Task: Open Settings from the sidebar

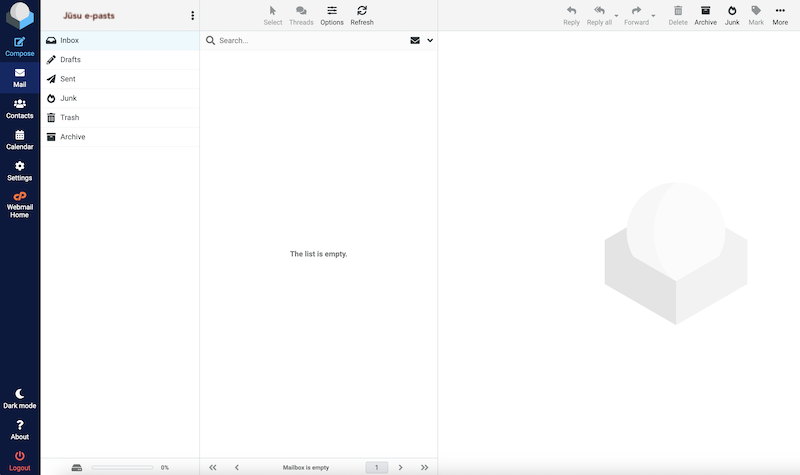Action: pyautogui.click(x=19, y=170)
